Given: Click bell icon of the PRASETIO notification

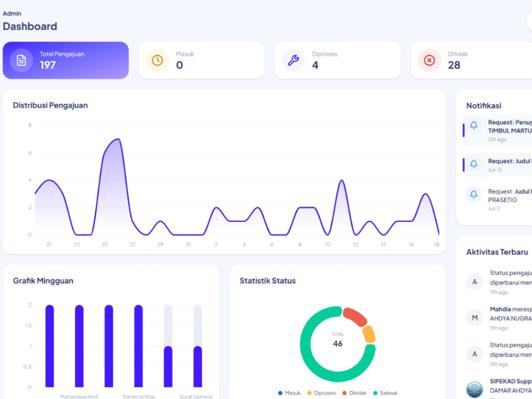Looking at the screenshot, I should [473, 194].
